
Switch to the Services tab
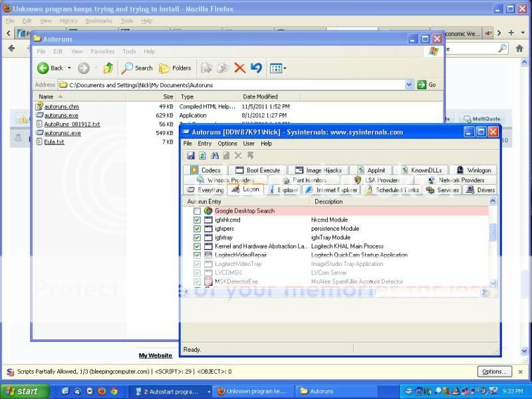(443, 190)
